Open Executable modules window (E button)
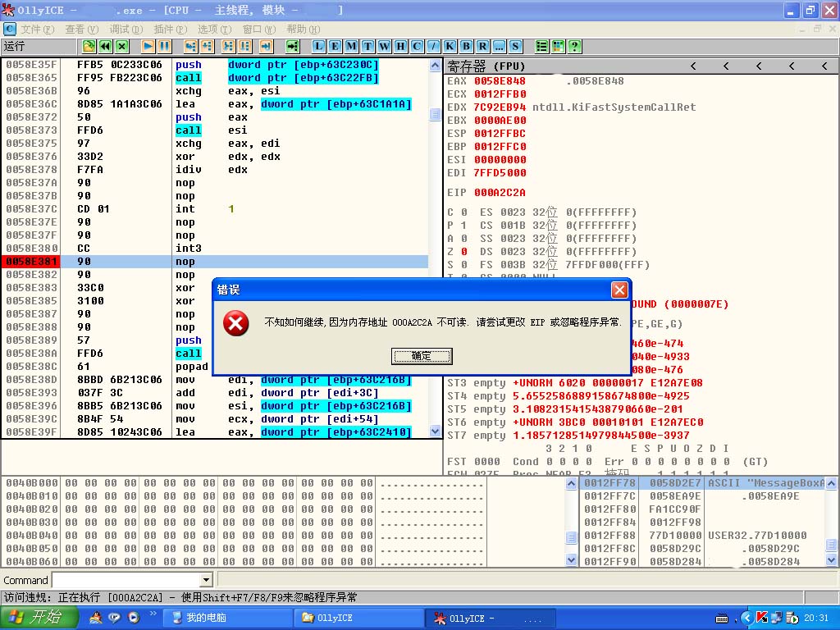The image size is (840, 630). point(335,47)
